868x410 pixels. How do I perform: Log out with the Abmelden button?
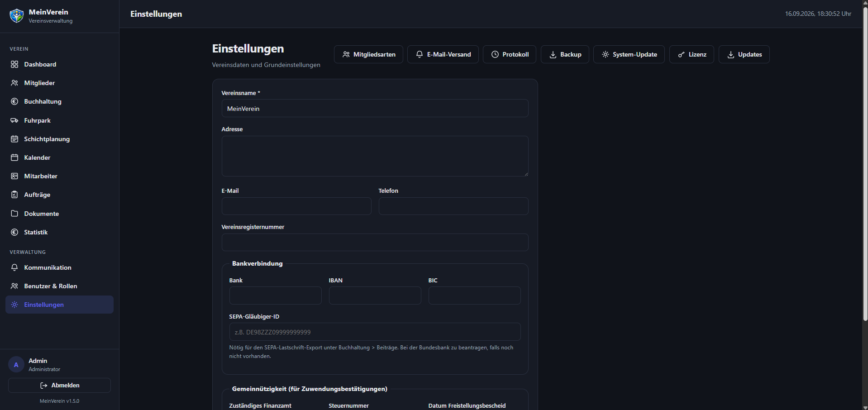[x=59, y=385]
